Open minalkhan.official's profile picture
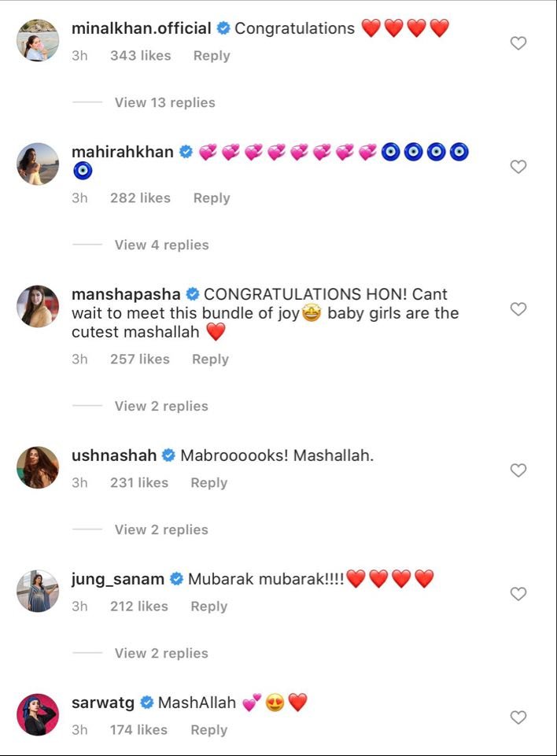This screenshot has height=756, width=557. [x=38, y=41]
